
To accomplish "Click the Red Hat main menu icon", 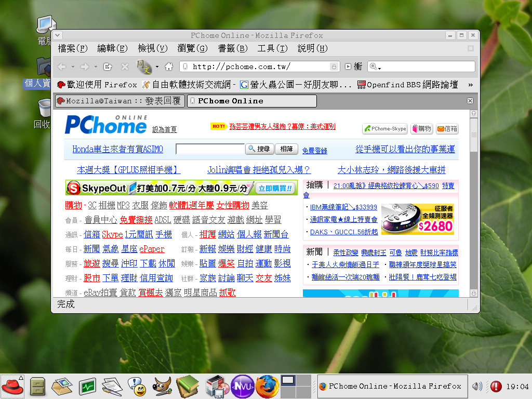I will coord(12,386).
